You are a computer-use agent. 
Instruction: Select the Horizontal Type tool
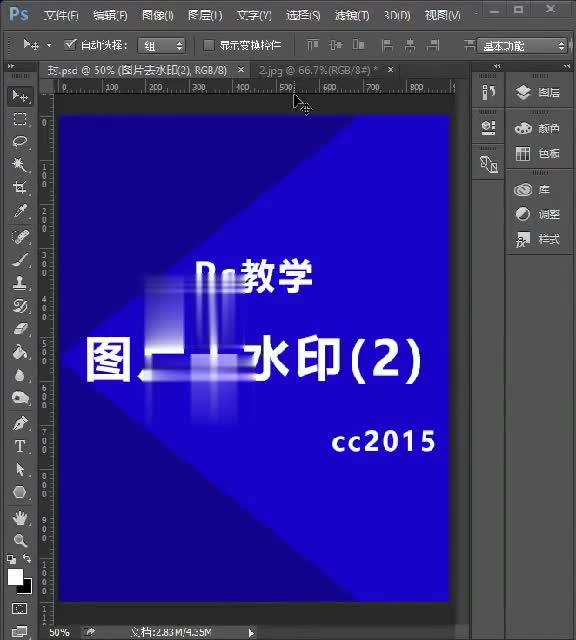(20, 446)
